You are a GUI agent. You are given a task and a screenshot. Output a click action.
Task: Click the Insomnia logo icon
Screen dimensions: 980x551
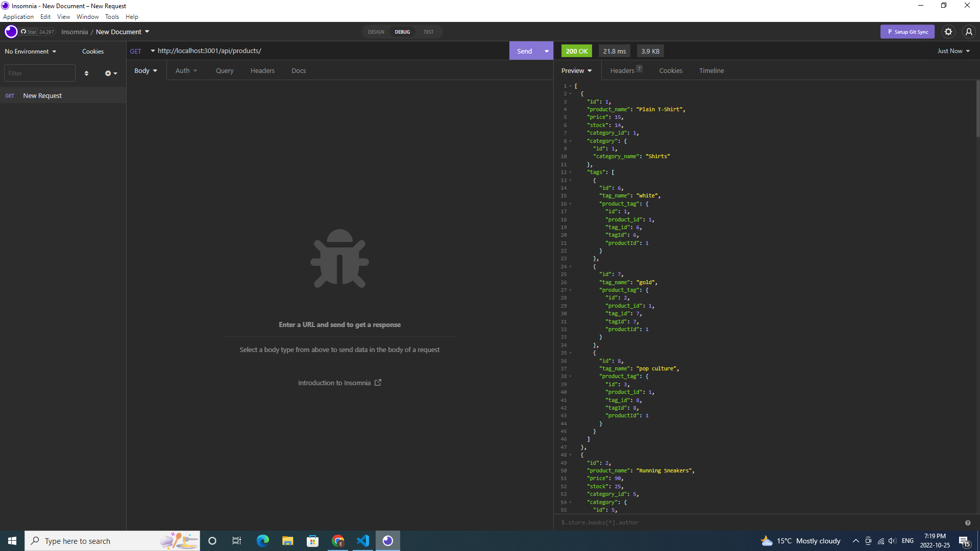click(11, 32)
